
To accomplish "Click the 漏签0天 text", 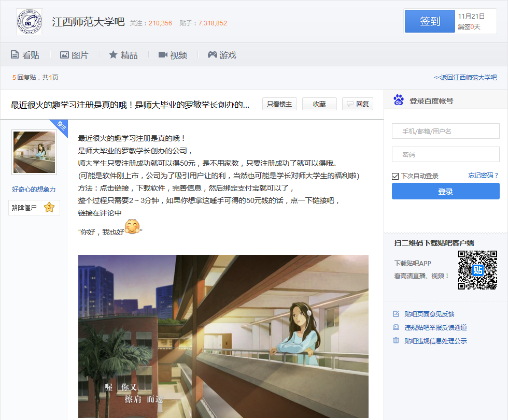I will click(x=469, y=26).
